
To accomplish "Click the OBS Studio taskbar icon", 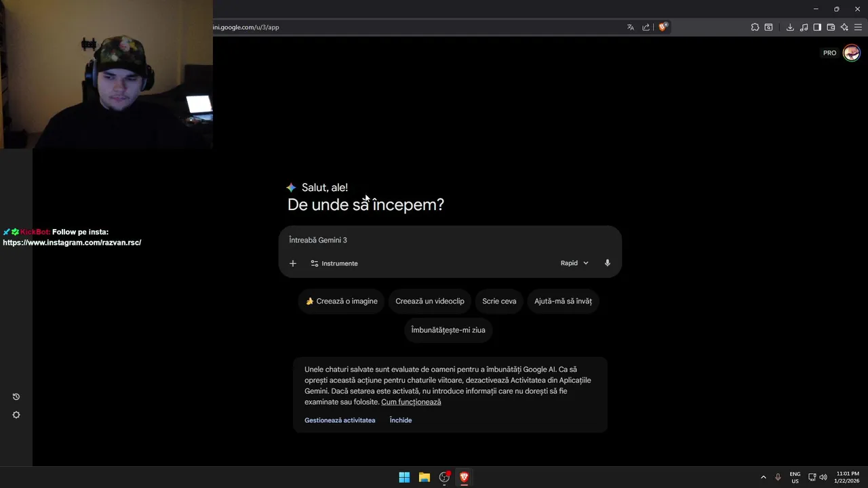I will click(x=444, y=477).
